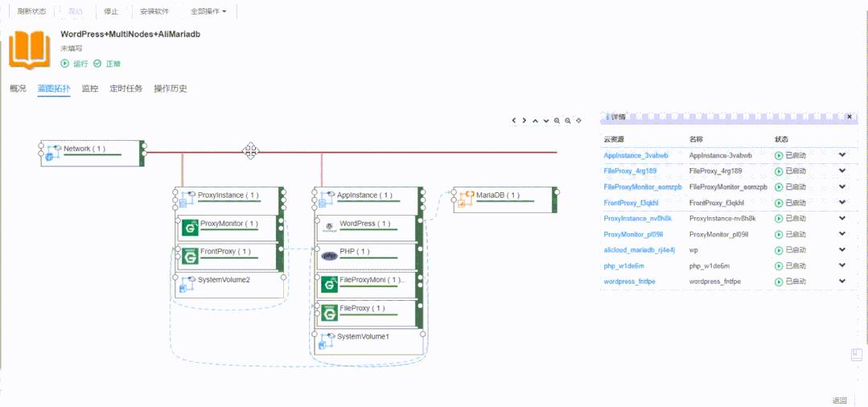Select the AppInstance node icon
868x407 pixels.
pyautogui.click(x=327, y=199)
